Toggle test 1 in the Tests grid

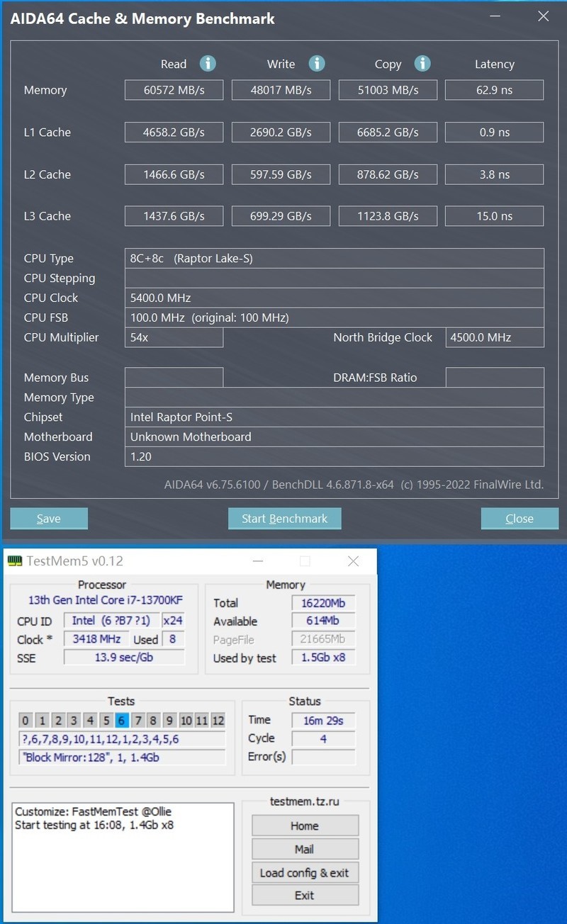click(x=42, y=720)
